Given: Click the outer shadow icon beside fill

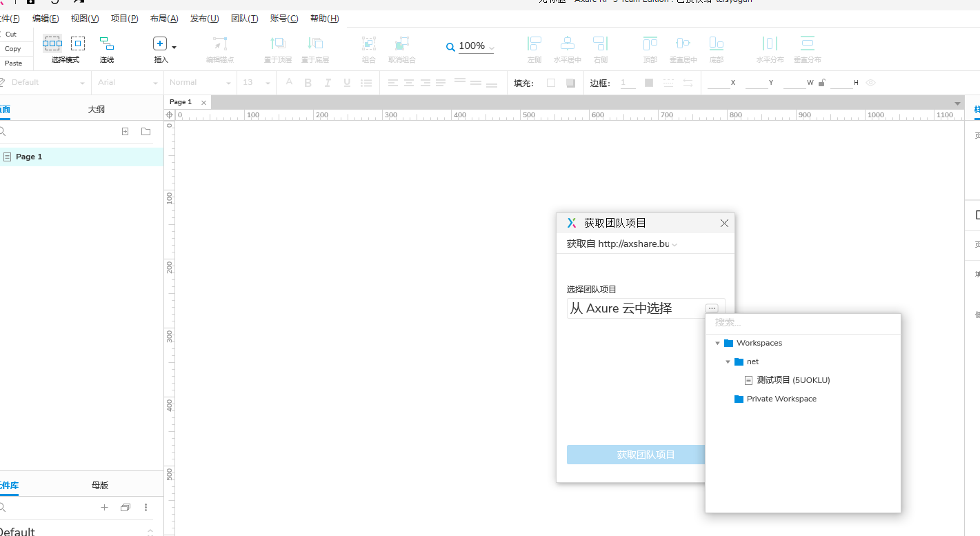Looking at the screenshot, I should point(570,83).
